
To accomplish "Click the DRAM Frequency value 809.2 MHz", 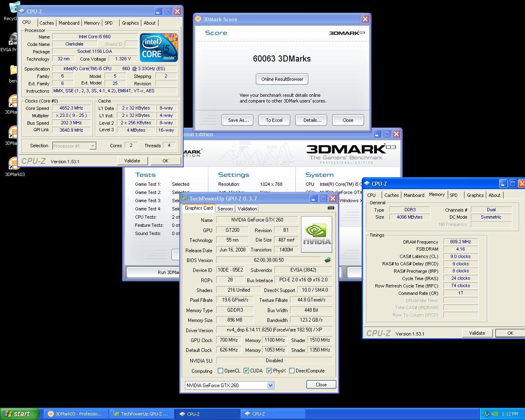I will coord(461,242).
